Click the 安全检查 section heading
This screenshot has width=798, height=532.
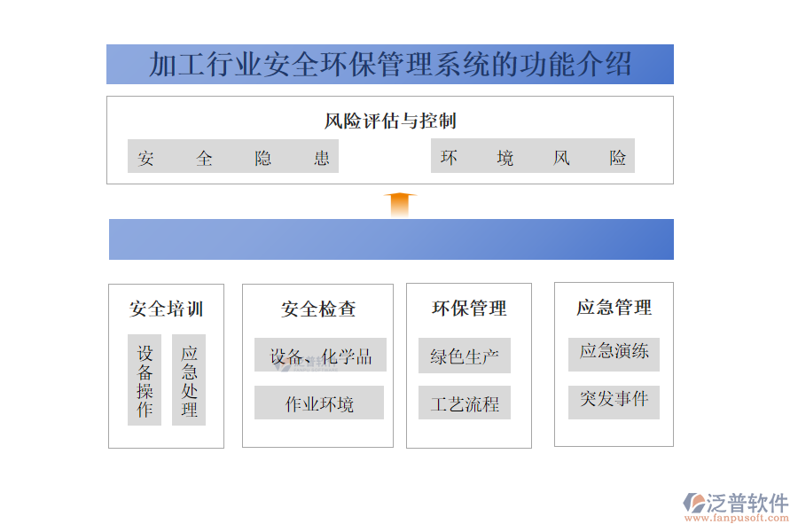click(318, 309)
